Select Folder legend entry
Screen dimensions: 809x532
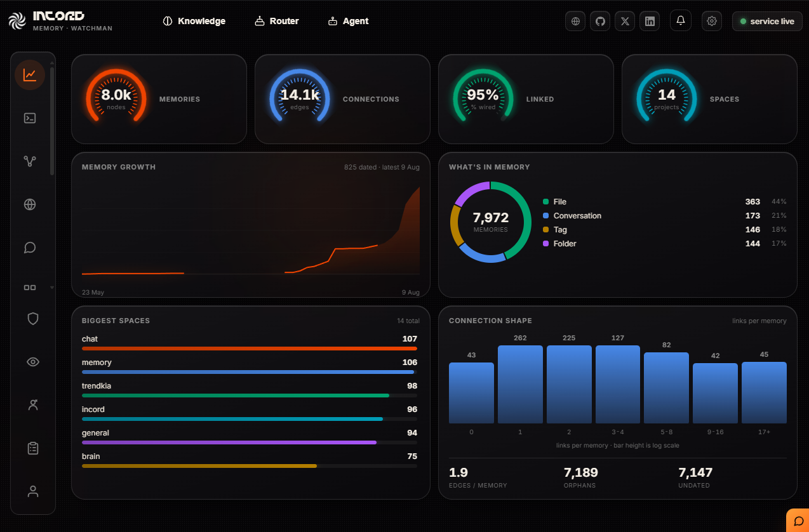point(665,244)
